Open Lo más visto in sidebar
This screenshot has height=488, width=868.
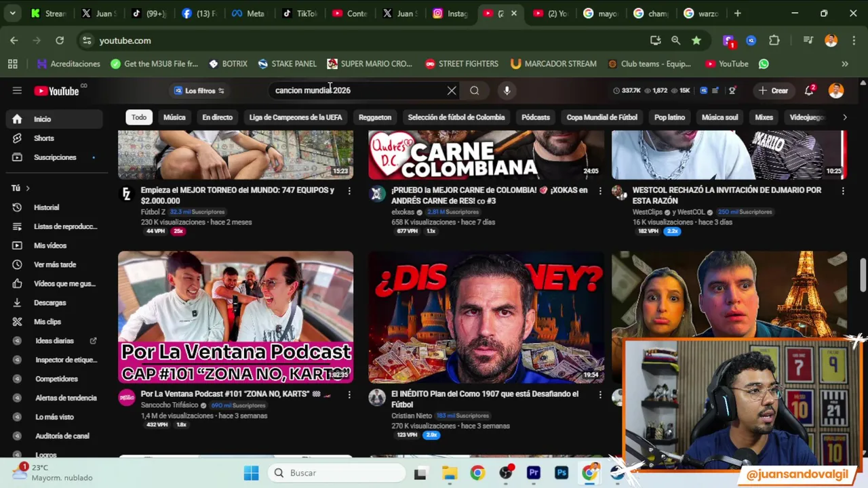(x=54, y=417)
